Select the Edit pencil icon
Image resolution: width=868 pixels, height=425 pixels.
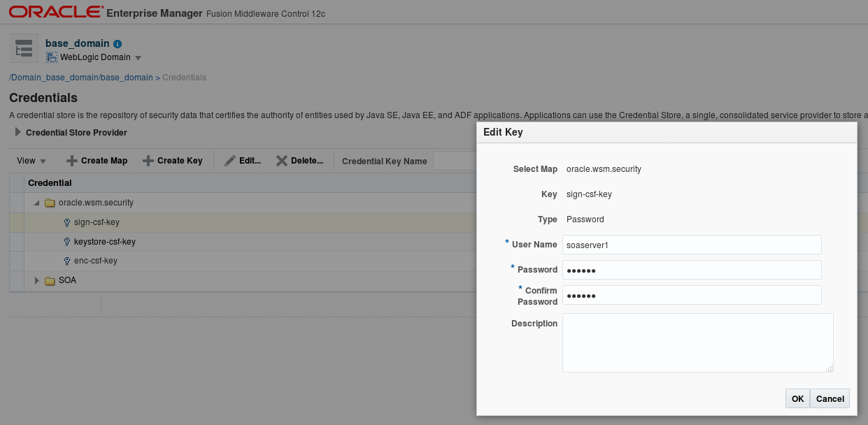coord(229,160)
